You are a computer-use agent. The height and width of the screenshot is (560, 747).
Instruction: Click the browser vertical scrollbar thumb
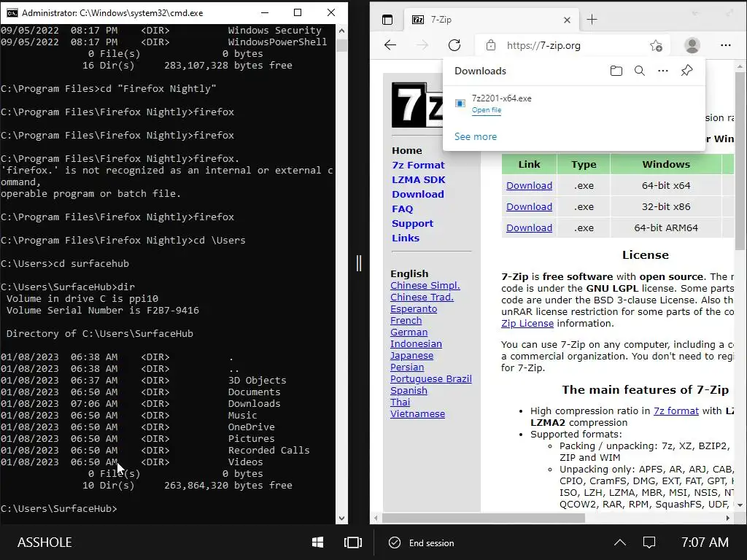coord(740,162)
